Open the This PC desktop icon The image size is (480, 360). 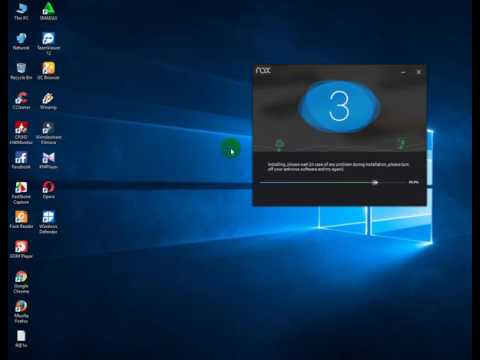click(21, 11)
